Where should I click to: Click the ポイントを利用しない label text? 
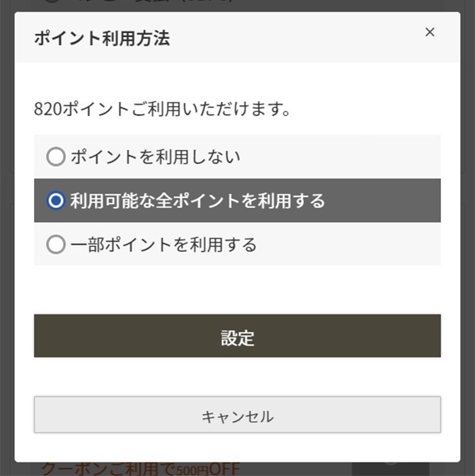[155, 158]
